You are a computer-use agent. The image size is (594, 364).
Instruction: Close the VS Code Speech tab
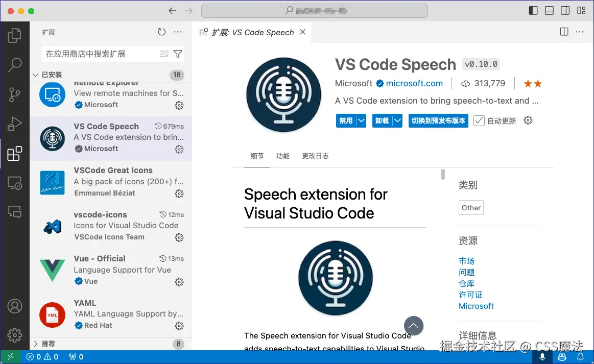click(x=303, y=32)
